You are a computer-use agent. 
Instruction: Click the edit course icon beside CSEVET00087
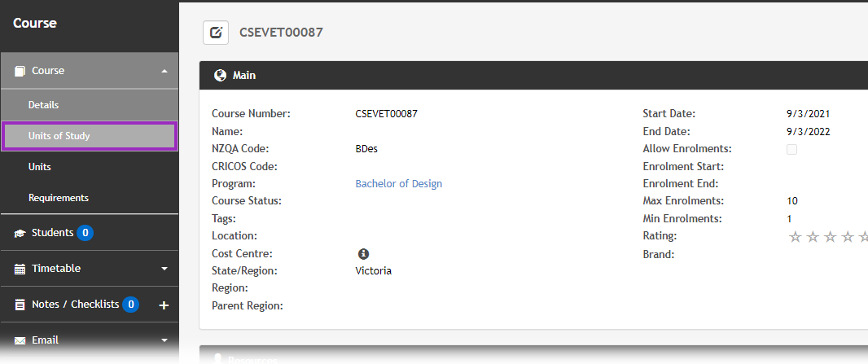point(215,33)
